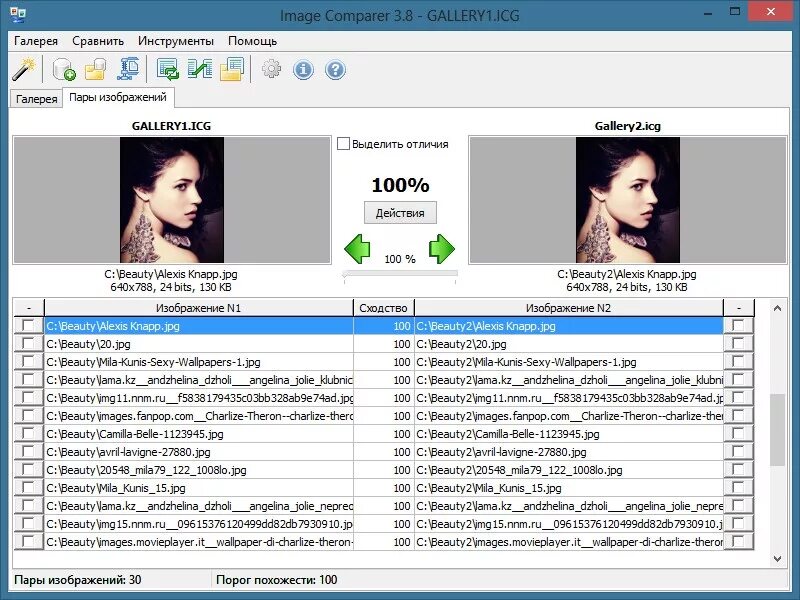Screen dimensions: 800x600
Task: Open the Галерея menu
Action: [x=36, y=41]
